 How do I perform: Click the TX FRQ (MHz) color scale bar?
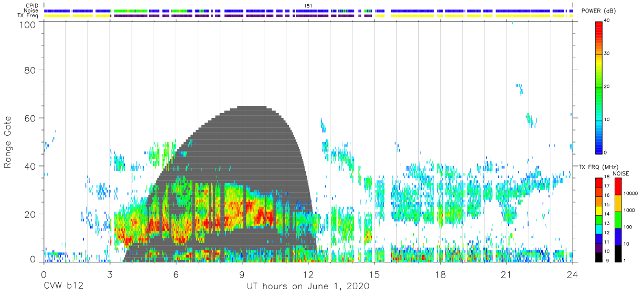599,219
